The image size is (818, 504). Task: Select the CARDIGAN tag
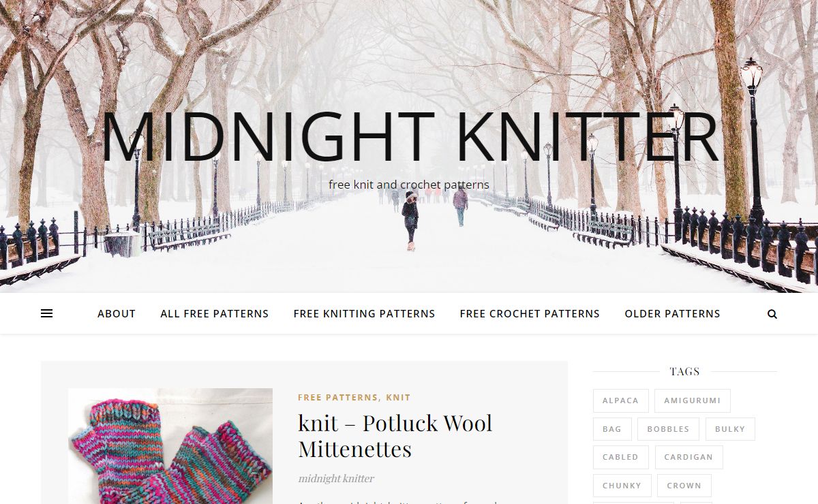click(688, 457)
